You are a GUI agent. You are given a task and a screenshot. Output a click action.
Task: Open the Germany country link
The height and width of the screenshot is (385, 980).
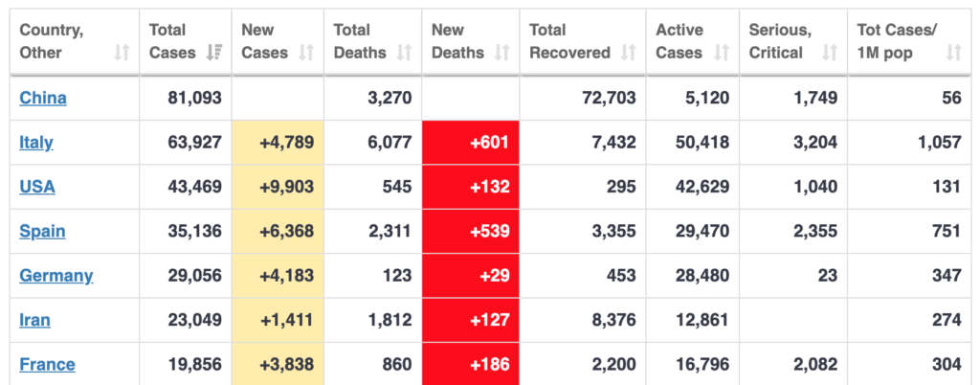click(56, 276)
